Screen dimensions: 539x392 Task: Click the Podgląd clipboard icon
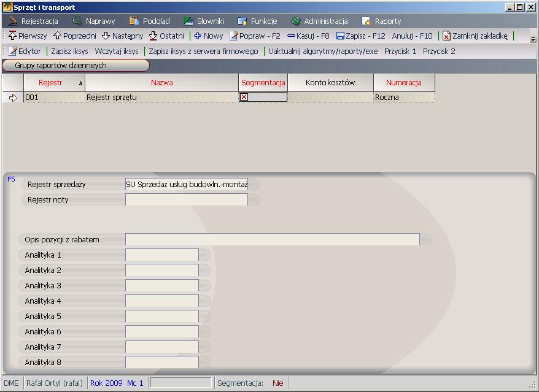point(134,21)
